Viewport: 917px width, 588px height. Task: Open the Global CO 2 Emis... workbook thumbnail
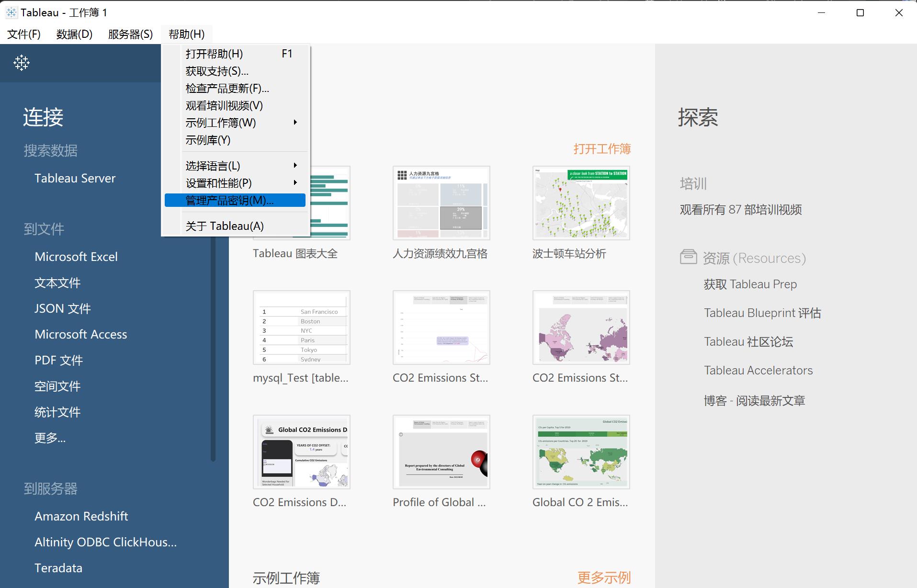581,452
